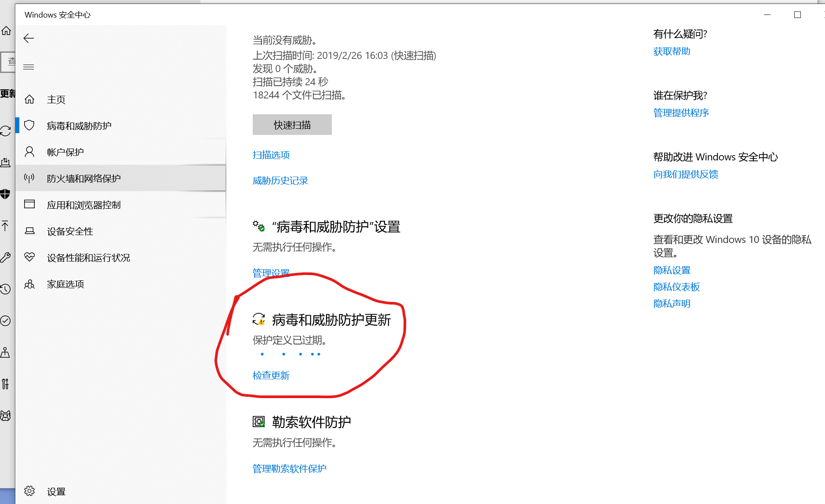The image size is (825, 504).
Task: Open the 隐私设置 link
Action: click(x=672, y=270)
